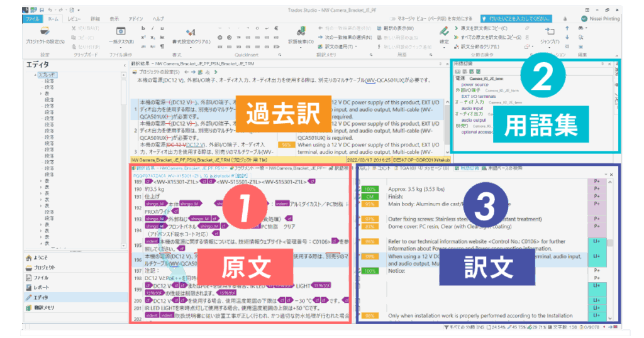Apply subscript formatting icon
The image size is (644, 338).
[x=153, y=37]
